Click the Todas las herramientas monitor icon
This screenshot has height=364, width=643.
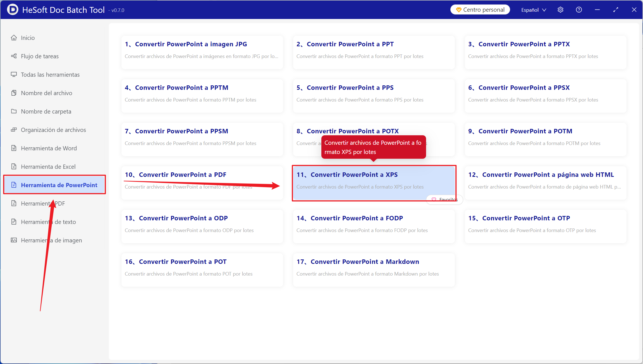[14, 74]
